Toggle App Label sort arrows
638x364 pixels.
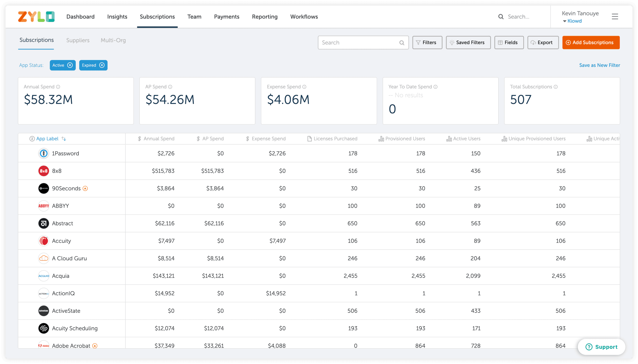click(64, 139)
